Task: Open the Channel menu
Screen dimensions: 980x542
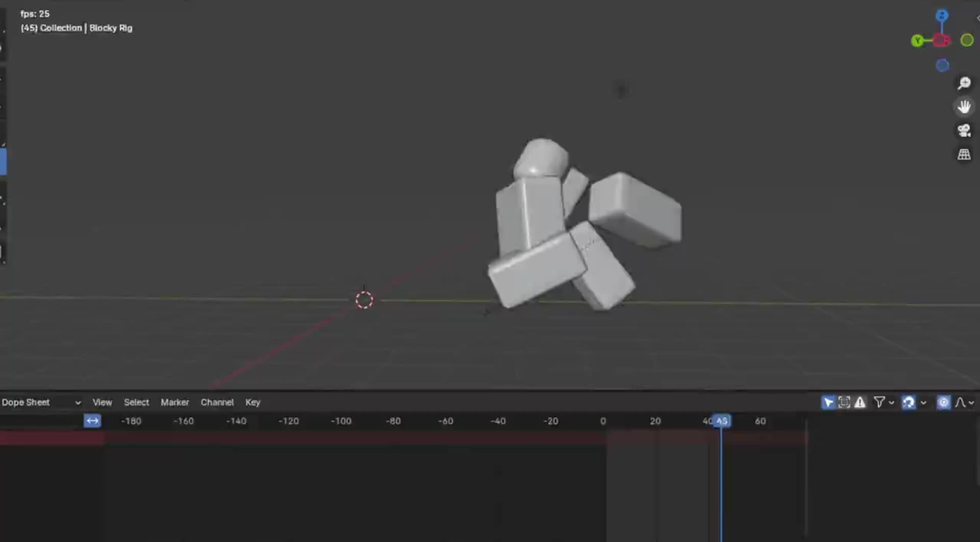Action: (217, 402)
